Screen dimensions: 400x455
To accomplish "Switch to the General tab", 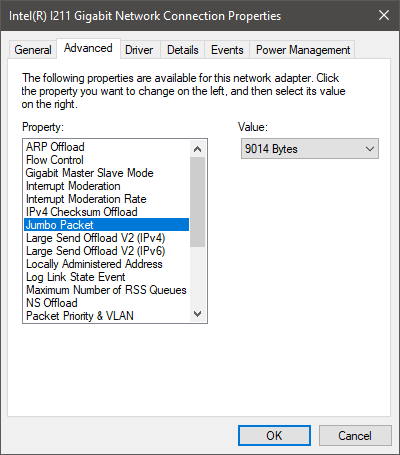I will 33,50.
